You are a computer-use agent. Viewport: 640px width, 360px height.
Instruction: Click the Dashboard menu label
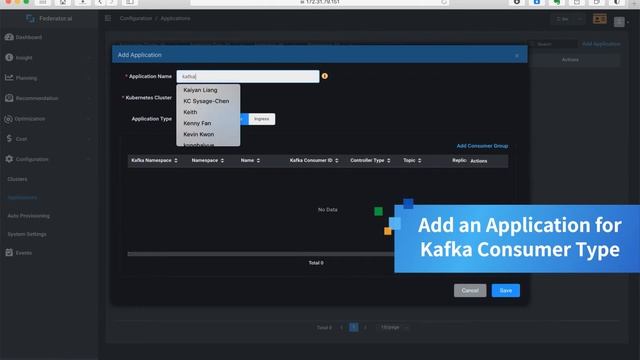click(29, 37)
